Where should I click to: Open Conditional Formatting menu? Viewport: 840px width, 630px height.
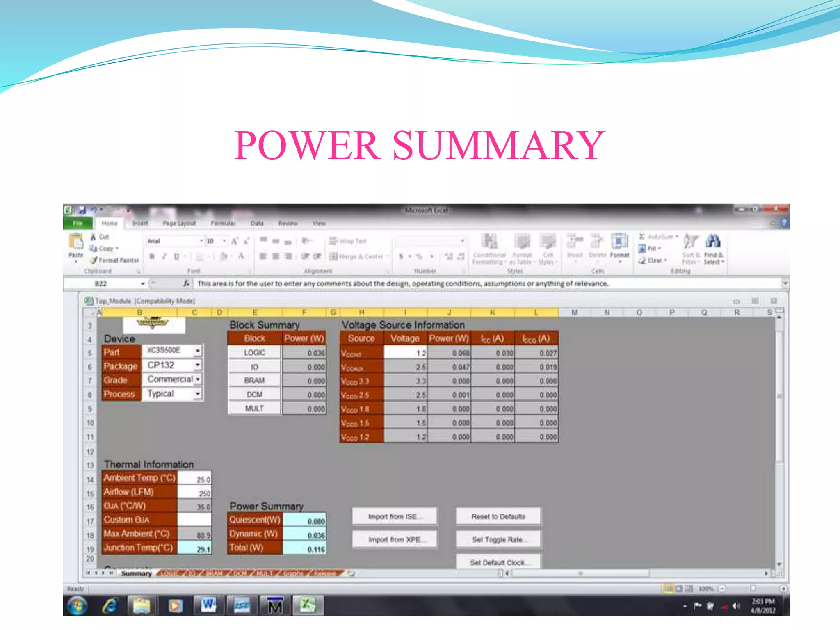tap(489, 249)
